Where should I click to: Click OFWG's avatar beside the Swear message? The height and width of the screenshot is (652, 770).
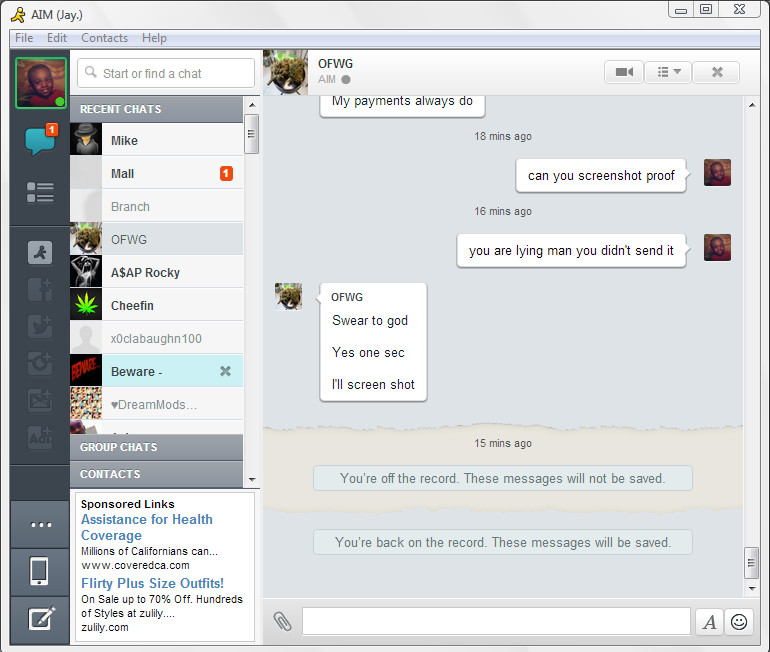[x=288, y=297]
